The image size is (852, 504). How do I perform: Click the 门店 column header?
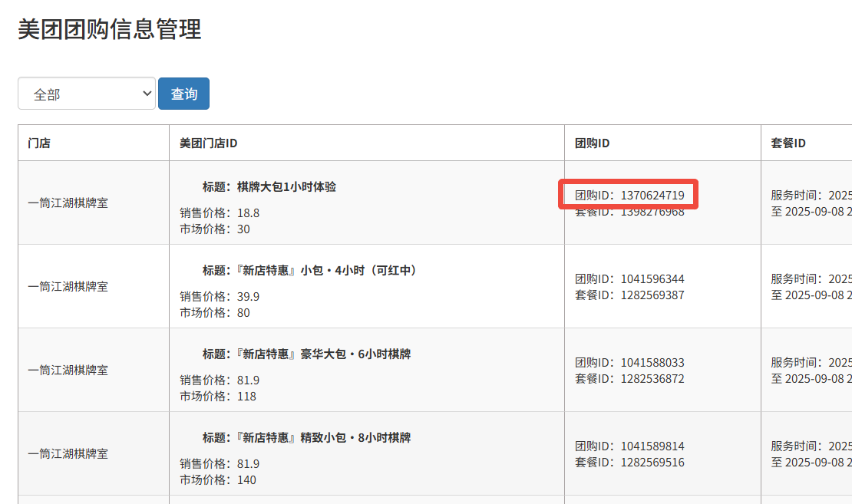[39, 143]
